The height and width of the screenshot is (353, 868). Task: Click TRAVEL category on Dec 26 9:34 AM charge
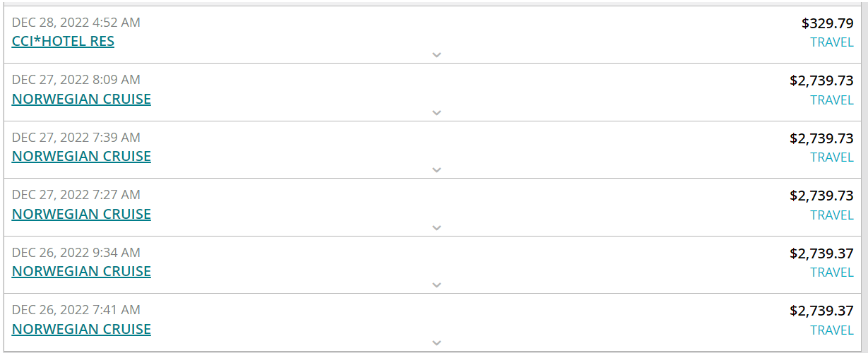pyautogui.click(x=831, y=273)
